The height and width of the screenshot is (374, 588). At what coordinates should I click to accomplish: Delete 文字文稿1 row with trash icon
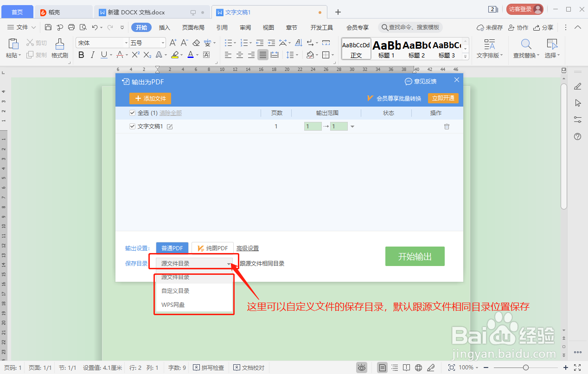point(447,127)
